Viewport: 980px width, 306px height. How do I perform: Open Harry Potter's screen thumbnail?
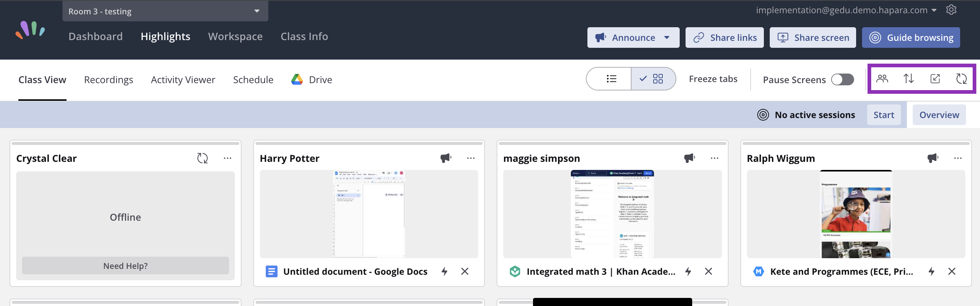pyautogui.click(x=369, y=214)
